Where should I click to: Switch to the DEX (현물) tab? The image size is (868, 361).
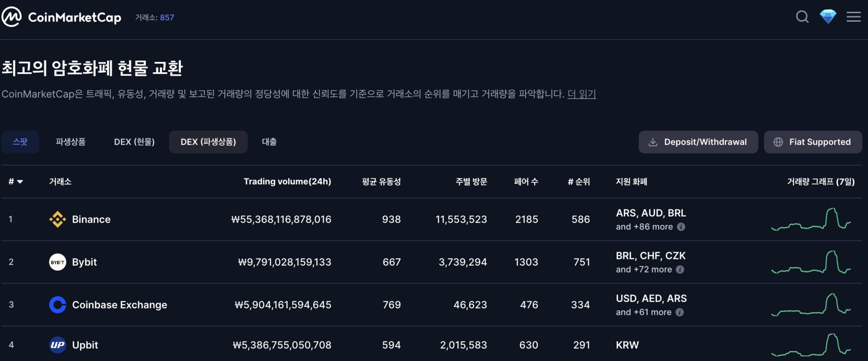pyautogui.click(x=134, y=142)
